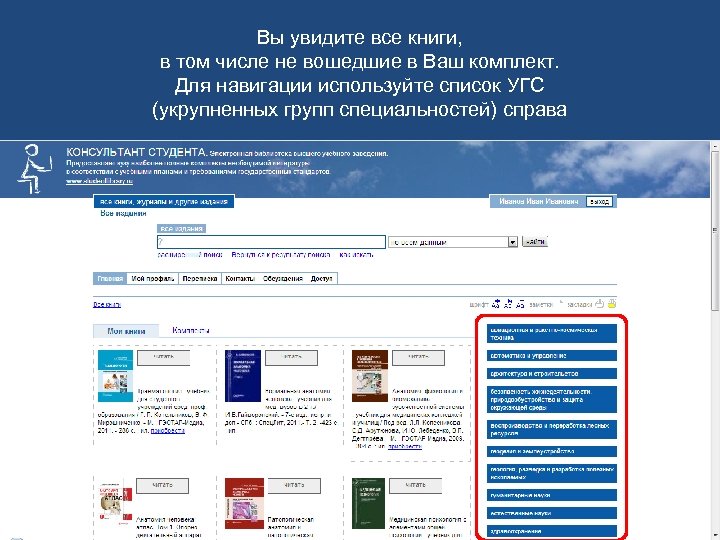Click Читать for the first light-blue book
Viewport: 720px width, 540px height.
pos(163,358)
